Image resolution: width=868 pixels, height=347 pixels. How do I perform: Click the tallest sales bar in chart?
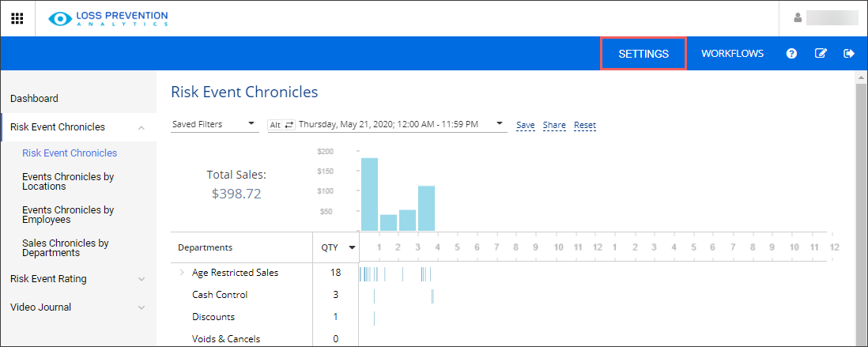click(369, 194)
